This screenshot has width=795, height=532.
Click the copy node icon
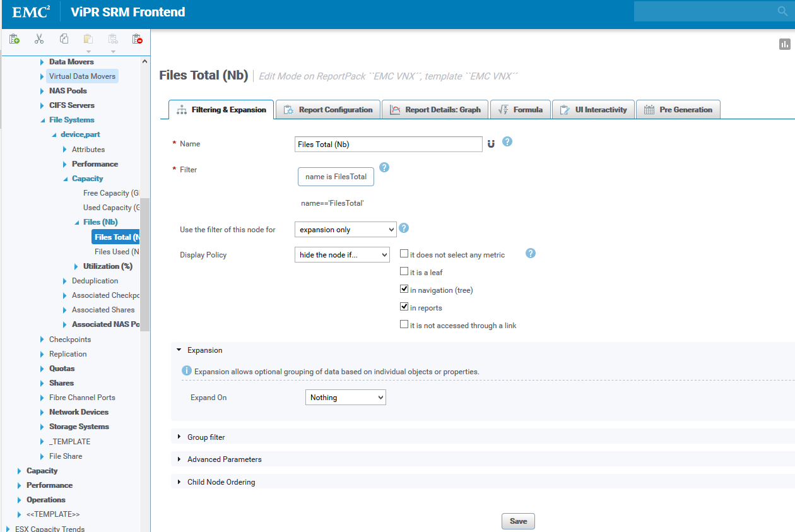(x=64, y=39)
